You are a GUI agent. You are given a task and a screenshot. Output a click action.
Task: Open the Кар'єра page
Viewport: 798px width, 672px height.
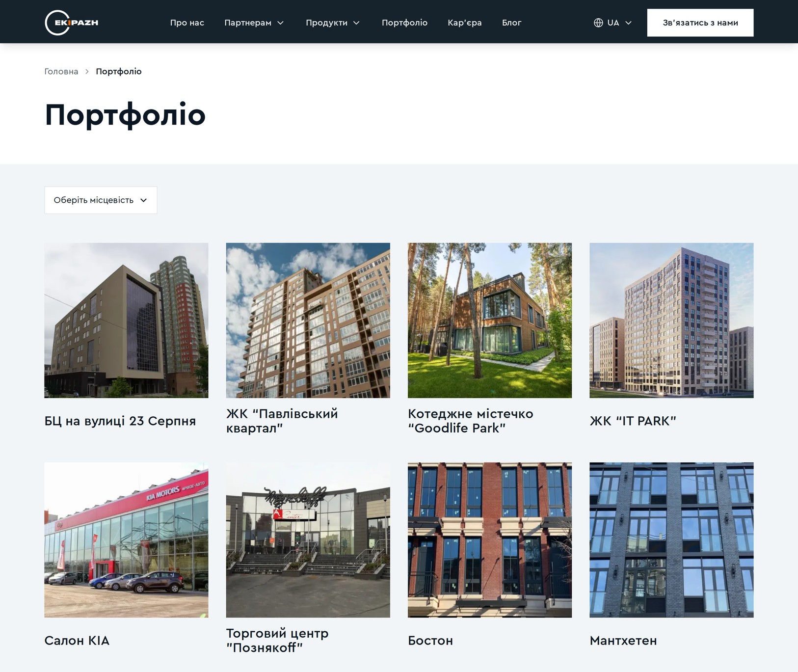(465, 23)
